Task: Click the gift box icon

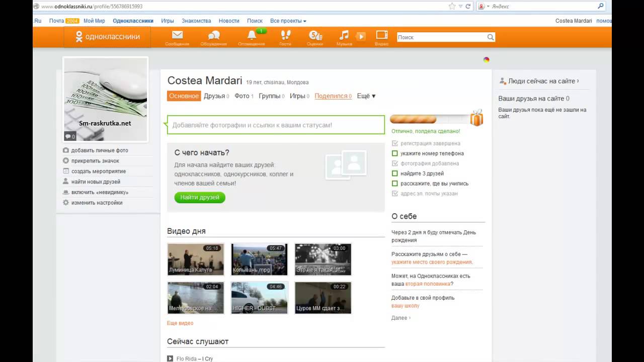Action: (x=476, y=118)
